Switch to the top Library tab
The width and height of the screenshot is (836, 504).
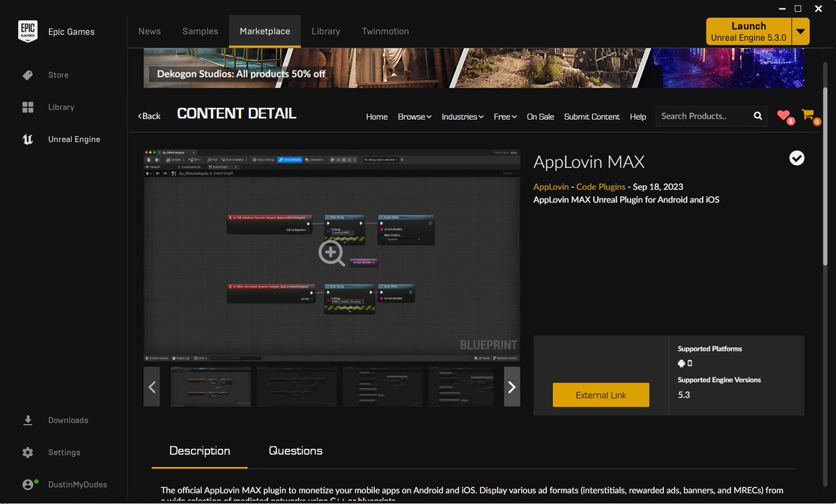[x=326, y=31]
